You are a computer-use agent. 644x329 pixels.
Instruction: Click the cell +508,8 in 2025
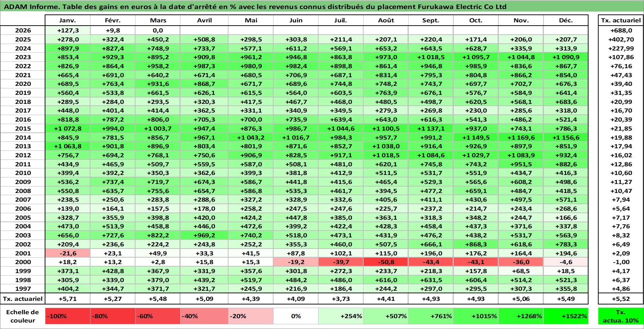click(204, 39)
